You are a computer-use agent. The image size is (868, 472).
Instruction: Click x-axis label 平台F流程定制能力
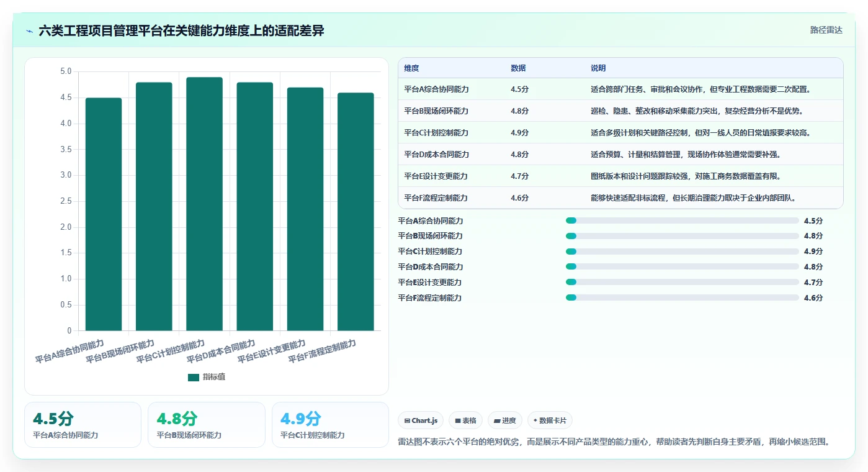(x=322, y=352)
